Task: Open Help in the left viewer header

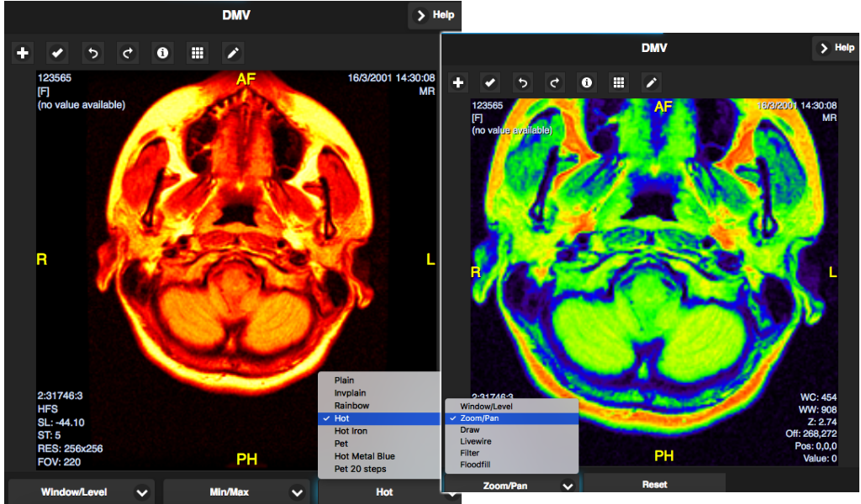Action: [x=434, y=15]
